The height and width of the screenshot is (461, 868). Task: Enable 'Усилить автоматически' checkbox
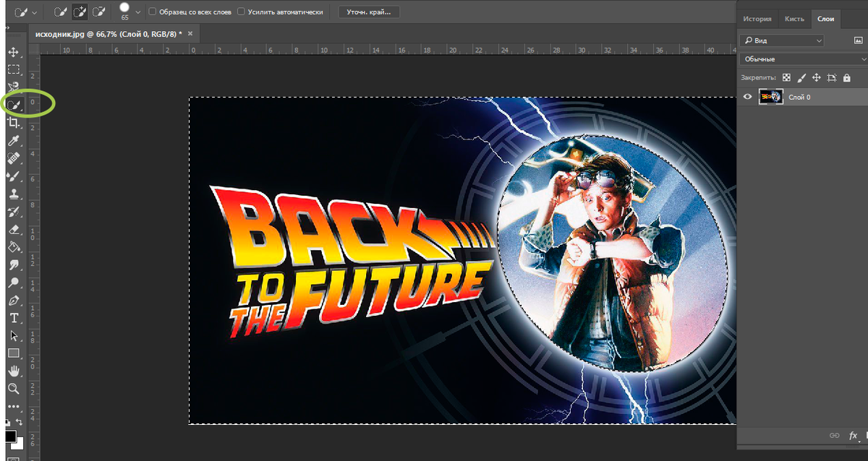pyautogui.click(x=242, y=12)
